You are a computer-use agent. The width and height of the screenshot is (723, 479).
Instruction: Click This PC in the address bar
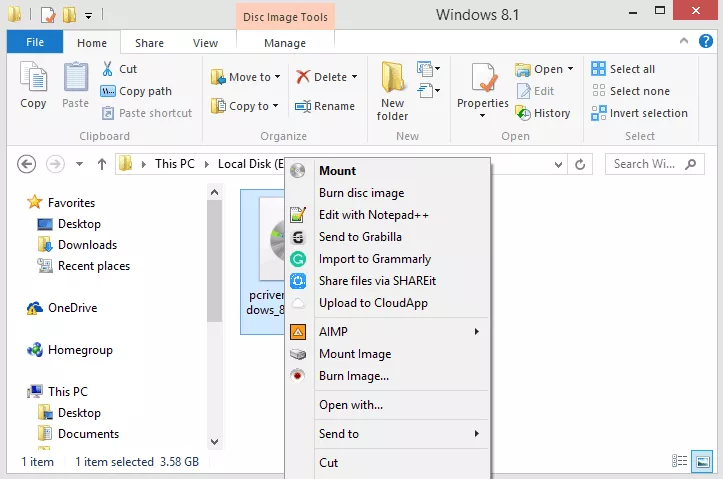175,164
